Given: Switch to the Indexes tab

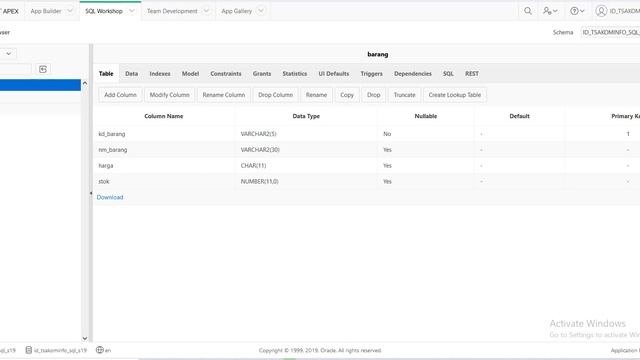Looking at the screenshot, I should (160, 73).
